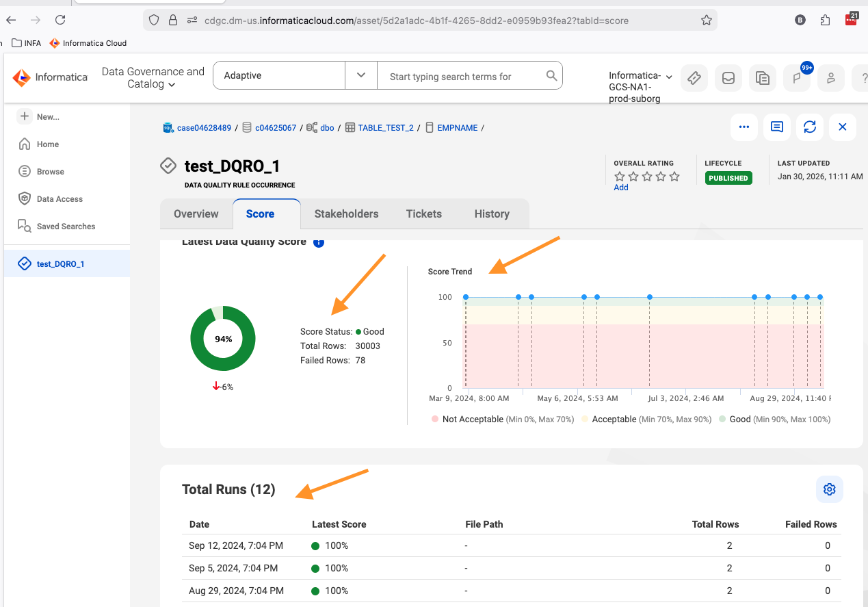Open the History tab

[x=492, y=214]
